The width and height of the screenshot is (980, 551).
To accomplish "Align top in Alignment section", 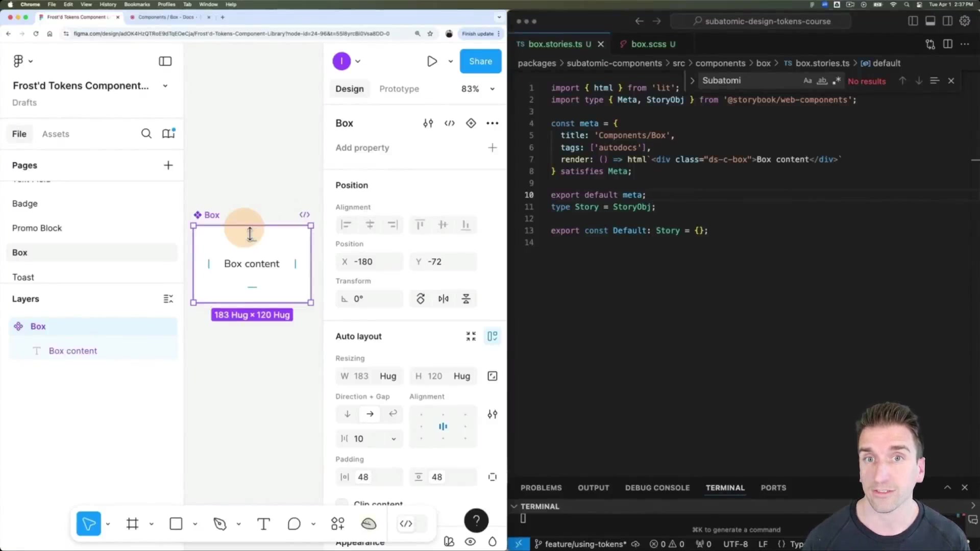I will click(420, 225).
